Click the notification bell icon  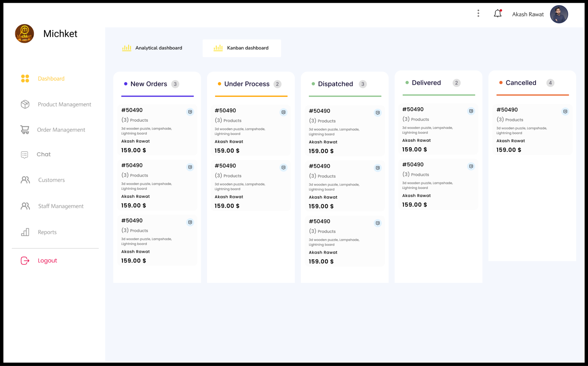click(x=497, y=14)
